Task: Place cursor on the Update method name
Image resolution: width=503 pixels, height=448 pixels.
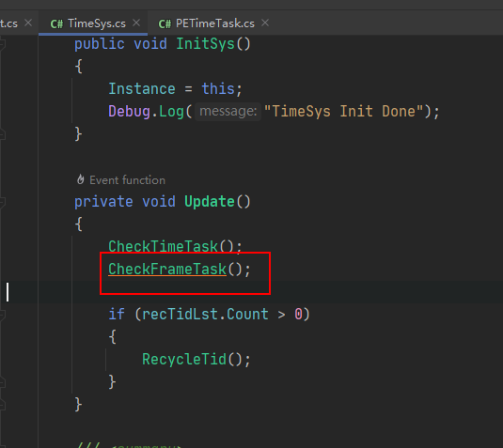Action: point(210,202)
